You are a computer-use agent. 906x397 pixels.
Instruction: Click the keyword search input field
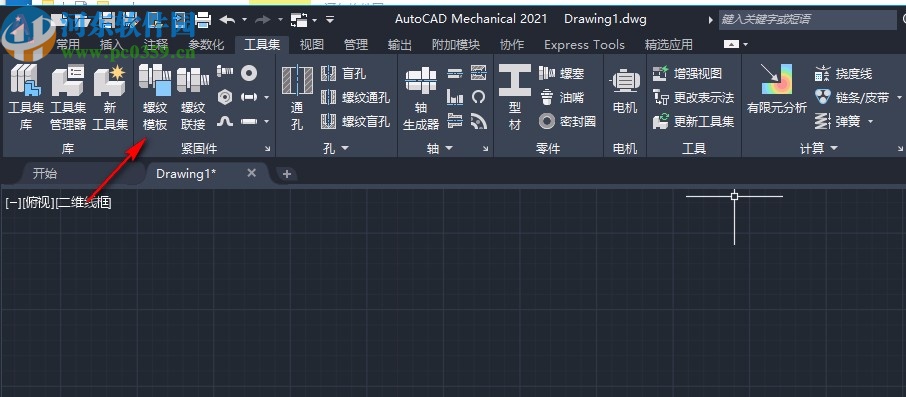807,20
